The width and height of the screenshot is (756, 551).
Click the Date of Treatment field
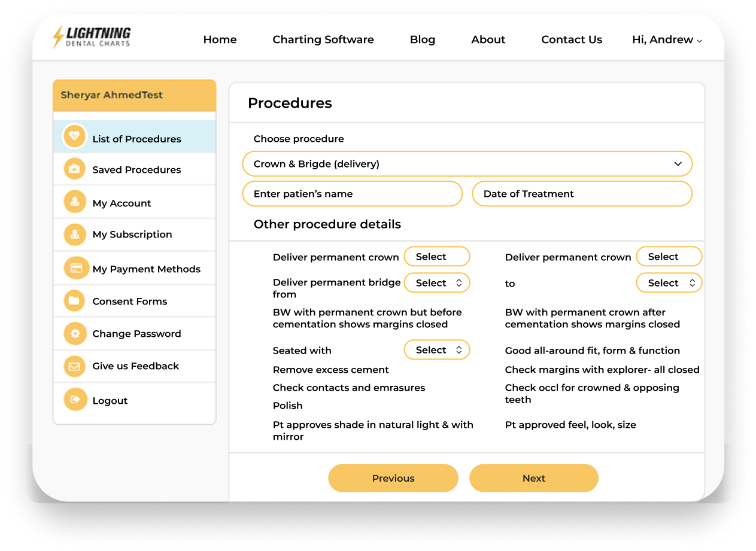coord(582,194)
